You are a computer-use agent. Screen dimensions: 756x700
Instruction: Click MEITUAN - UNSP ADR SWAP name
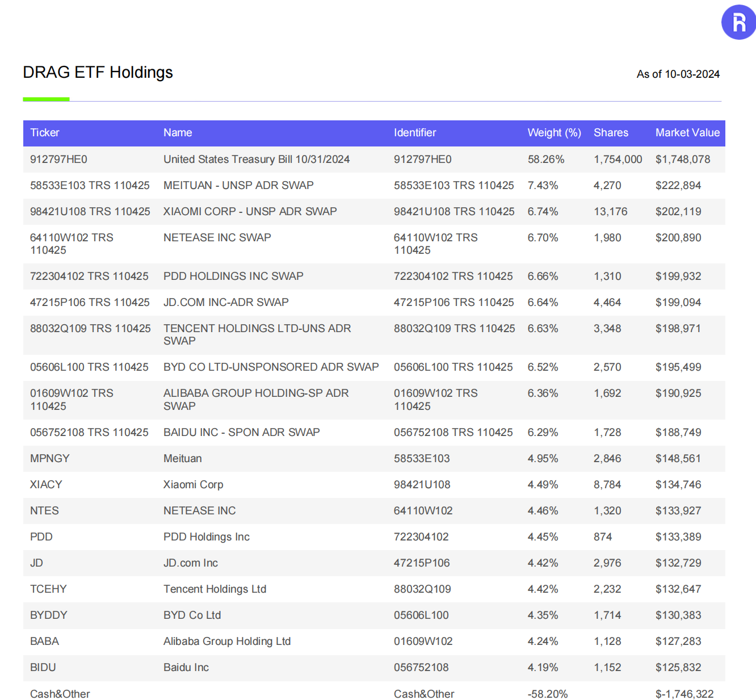(x=238, y=186)
